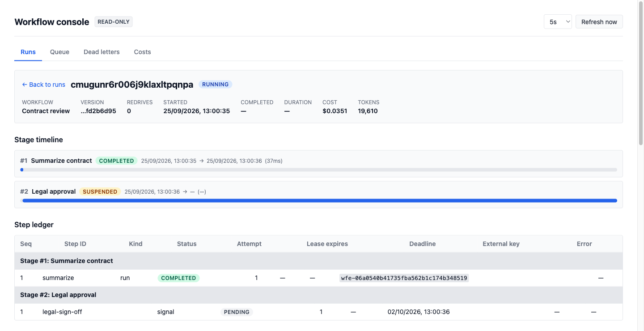
Task: Click the tokens value 19,610
Action: [368, 111]
